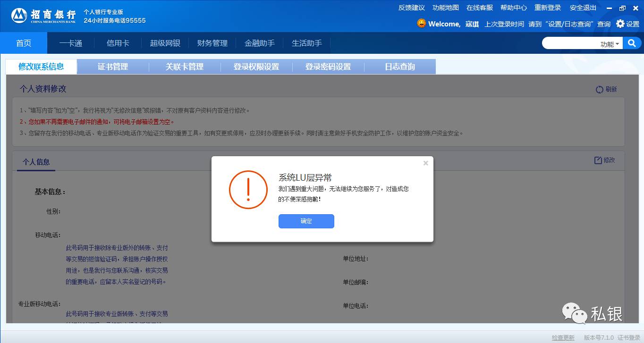Open the 功能地图 link
This screenshot has height=343, width=644.
coord(446,8)
